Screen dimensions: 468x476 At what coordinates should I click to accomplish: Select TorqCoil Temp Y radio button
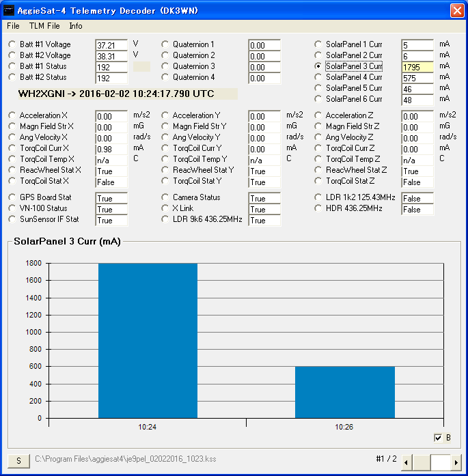tap(165, 159)
